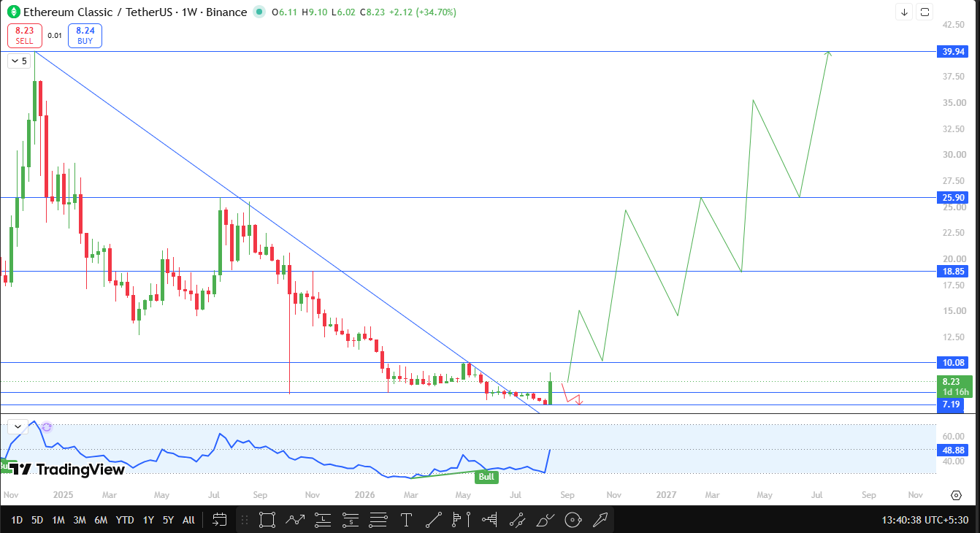Image resolution: width=980 pixels, height=533 pixels.
Task: Click the 60.00 RSI scale label
Action: (952, 436)
